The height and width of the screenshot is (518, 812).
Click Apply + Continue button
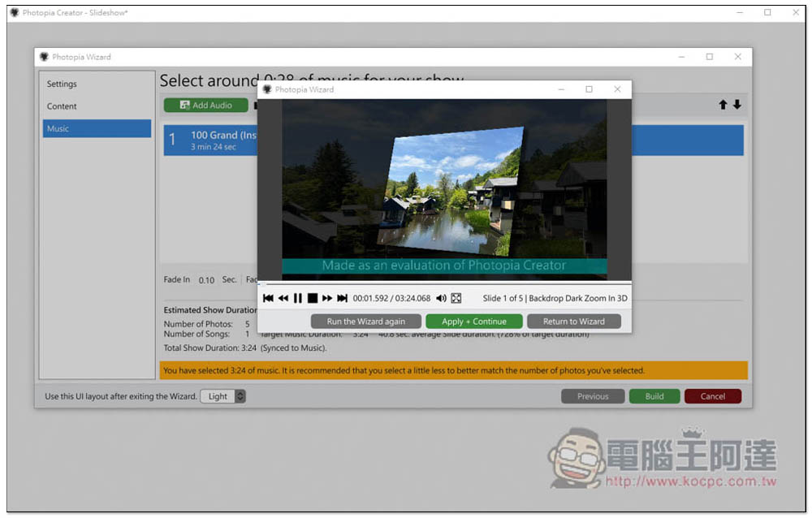473,322
